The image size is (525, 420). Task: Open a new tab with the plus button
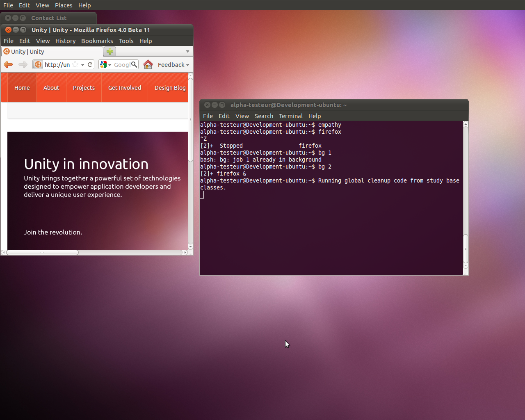pos(110,51)
